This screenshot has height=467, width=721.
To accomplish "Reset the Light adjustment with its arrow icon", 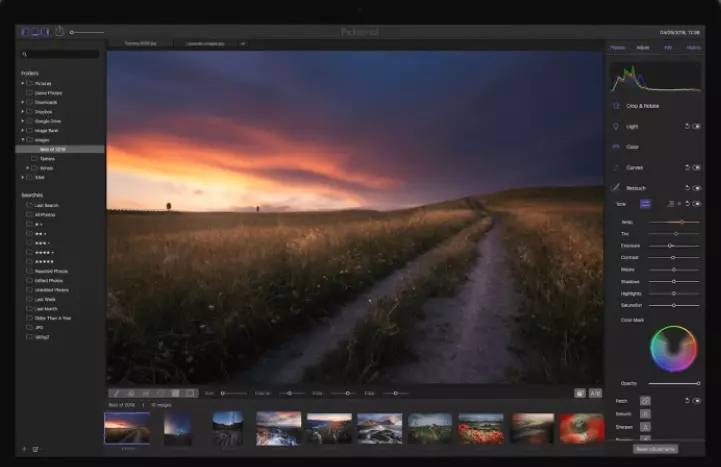I will tap(687, 126).
